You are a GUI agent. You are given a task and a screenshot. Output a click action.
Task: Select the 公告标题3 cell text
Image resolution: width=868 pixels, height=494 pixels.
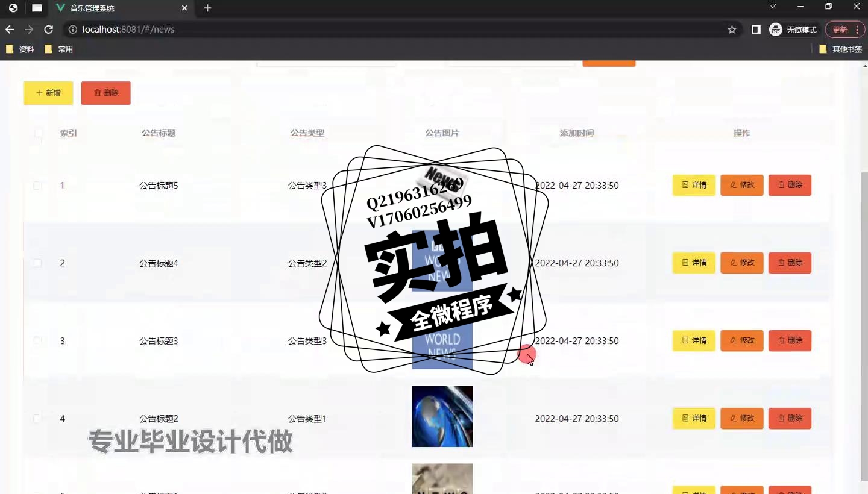click(159, 341)
